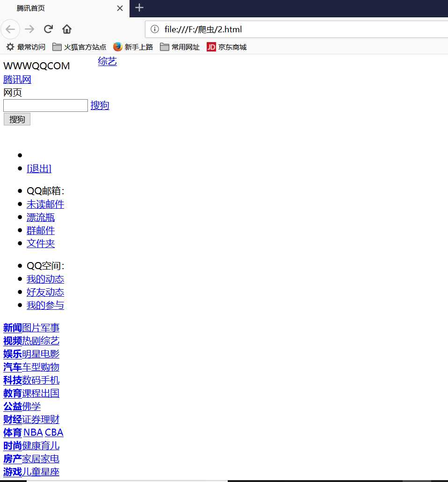Click the bold 时尚 link
This screenshot has height=482, width=448.
click(x=13, y=445)
